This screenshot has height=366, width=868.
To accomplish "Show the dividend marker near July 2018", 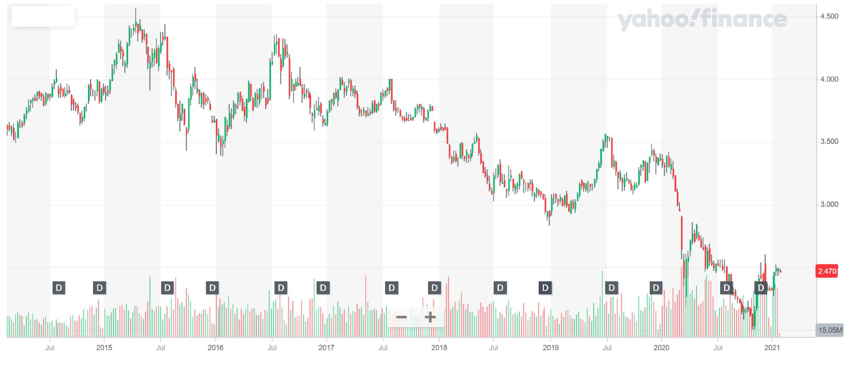I will coord(500,288).
